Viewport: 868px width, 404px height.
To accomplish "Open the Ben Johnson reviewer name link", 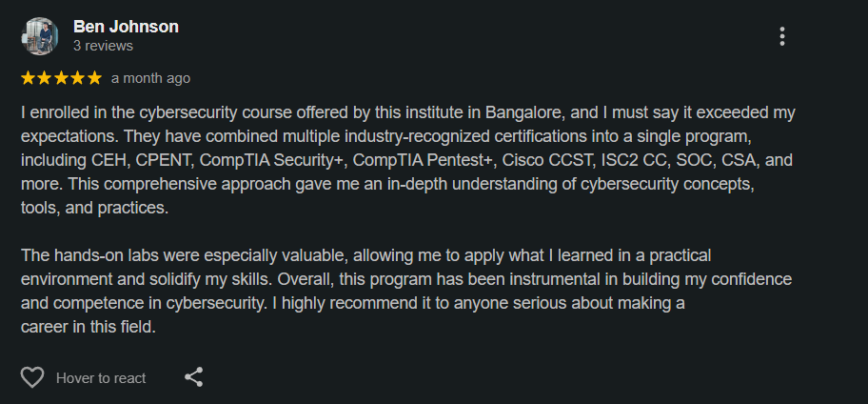I will click(x=126, y=26).
